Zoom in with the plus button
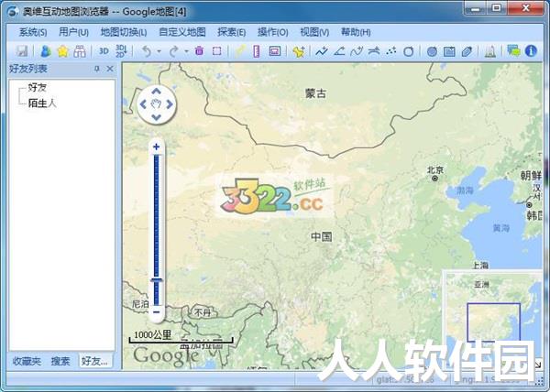Screen dimensions: 550x392 tap(157, 147)
